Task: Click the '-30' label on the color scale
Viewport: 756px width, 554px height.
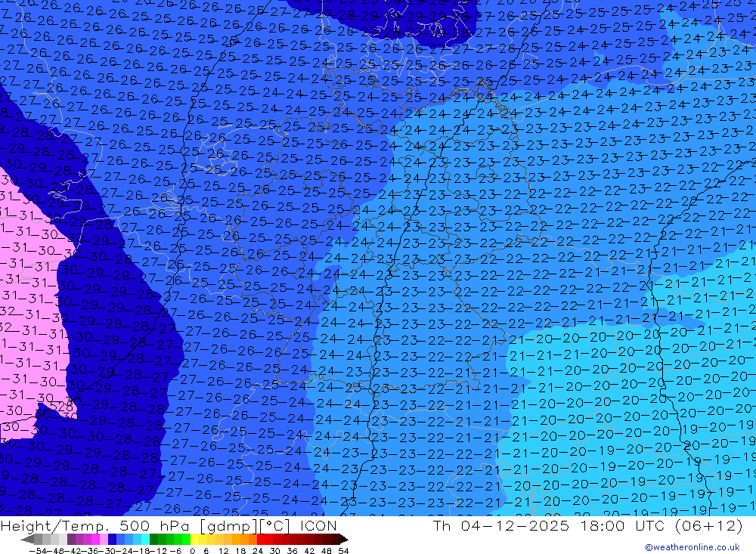Action: 107,551
